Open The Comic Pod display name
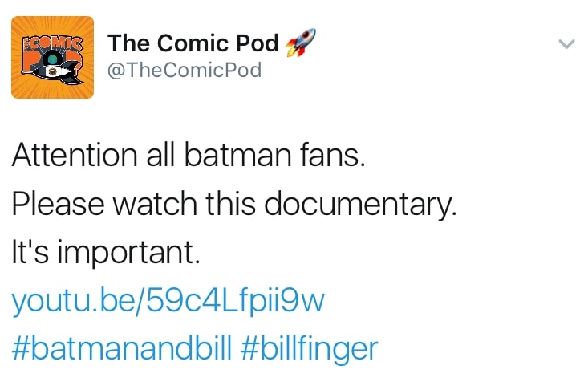 193,43
